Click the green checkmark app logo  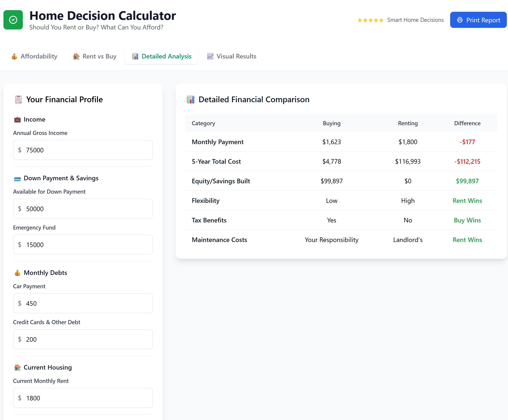[x=13, y=20]
